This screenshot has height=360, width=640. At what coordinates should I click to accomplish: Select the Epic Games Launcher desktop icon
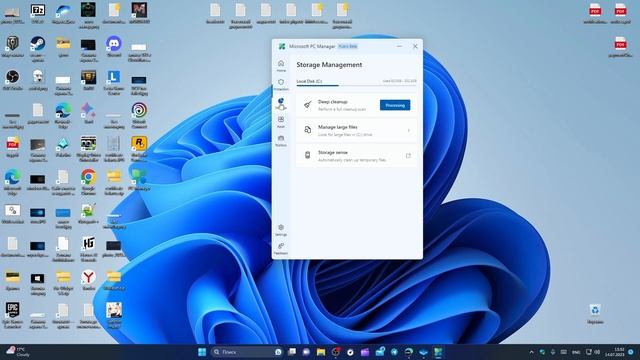[x=13, y=316]
